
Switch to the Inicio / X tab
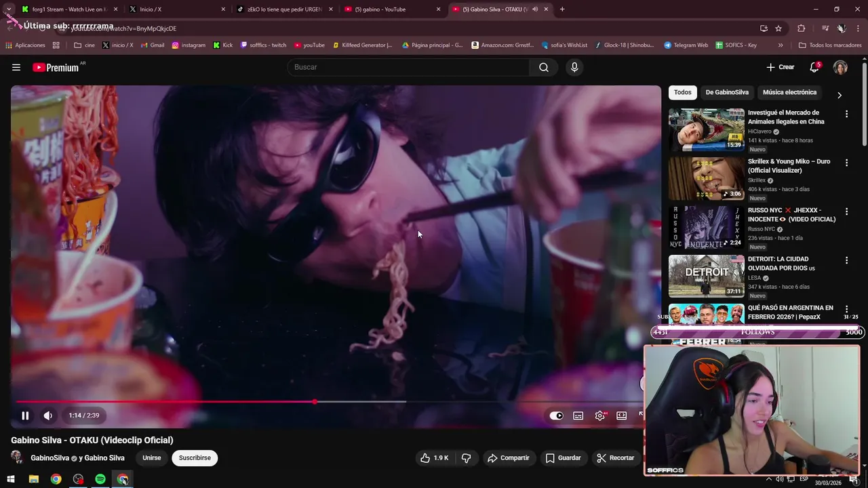[x=178, y=9]
